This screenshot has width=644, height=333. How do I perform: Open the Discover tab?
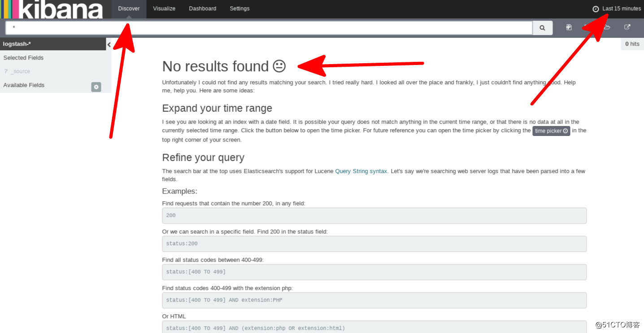click(129, 9)
